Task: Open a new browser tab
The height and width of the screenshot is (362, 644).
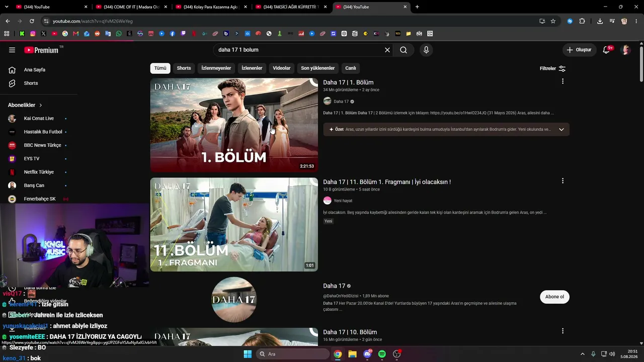Action: tap(417, 7)
